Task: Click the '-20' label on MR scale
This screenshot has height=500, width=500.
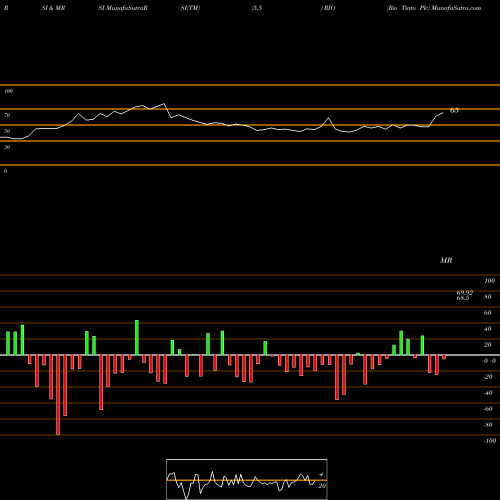Action: [x=488, y=377]
